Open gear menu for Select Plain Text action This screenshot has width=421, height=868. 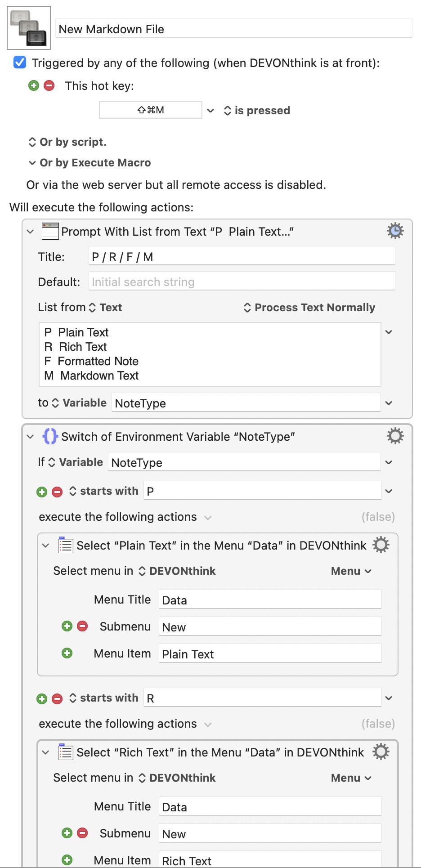coord(381,545)
